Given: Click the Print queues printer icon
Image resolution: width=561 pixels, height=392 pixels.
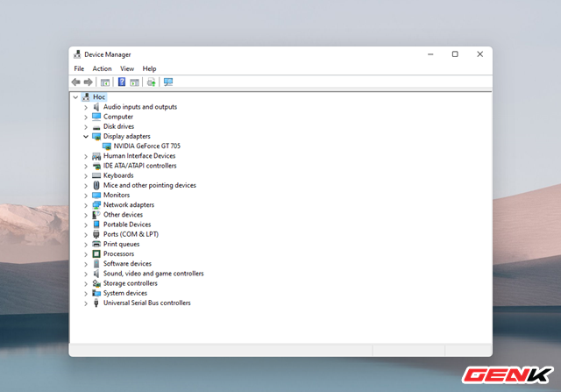Looking at the screenshot, I should click(96, 244).
